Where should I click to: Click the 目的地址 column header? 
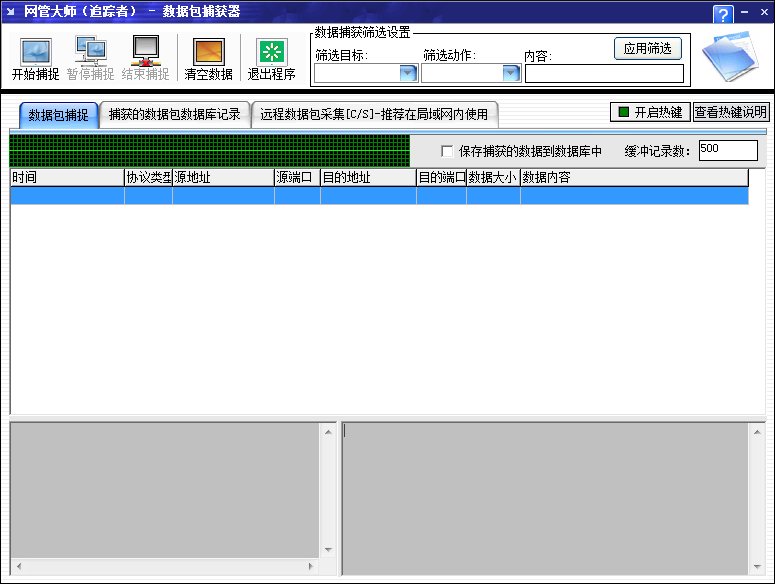coord(368,177)
